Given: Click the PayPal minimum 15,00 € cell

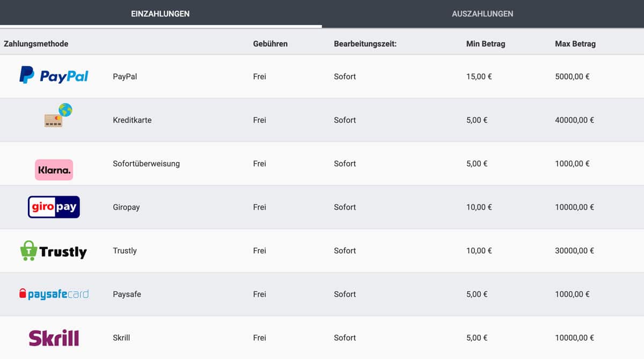Looking at the screenshot, I should [x=479, y=77].
